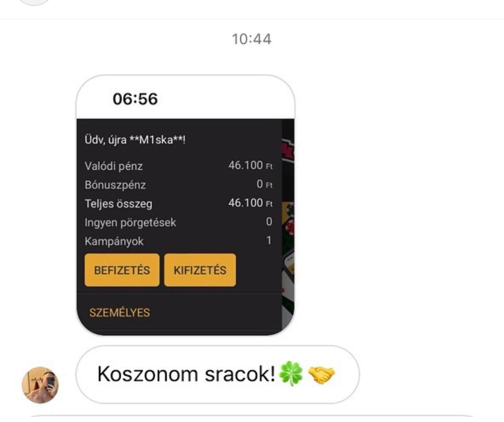This screenshot has width=504, height=422.
Task: Click the 10:44 chat timestamp
Action: point(251,39)
